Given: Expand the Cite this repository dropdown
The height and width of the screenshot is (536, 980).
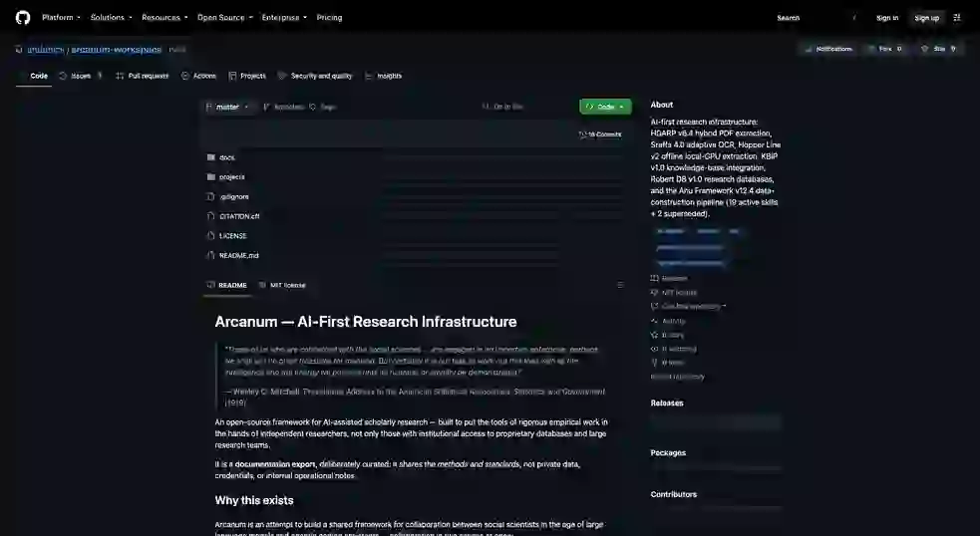Looking at the screenshot, I should click(x=688, y=306).
